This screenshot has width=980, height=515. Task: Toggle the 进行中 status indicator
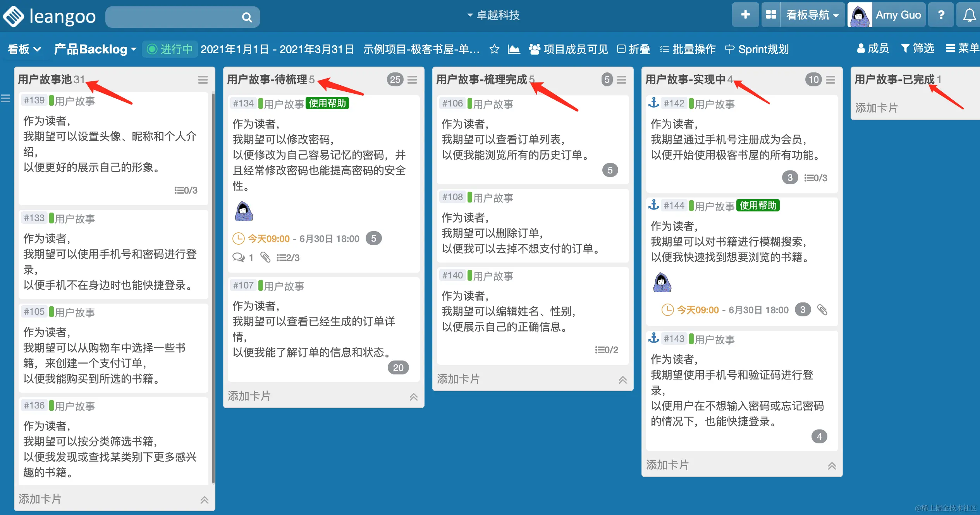tap(170, 49)
